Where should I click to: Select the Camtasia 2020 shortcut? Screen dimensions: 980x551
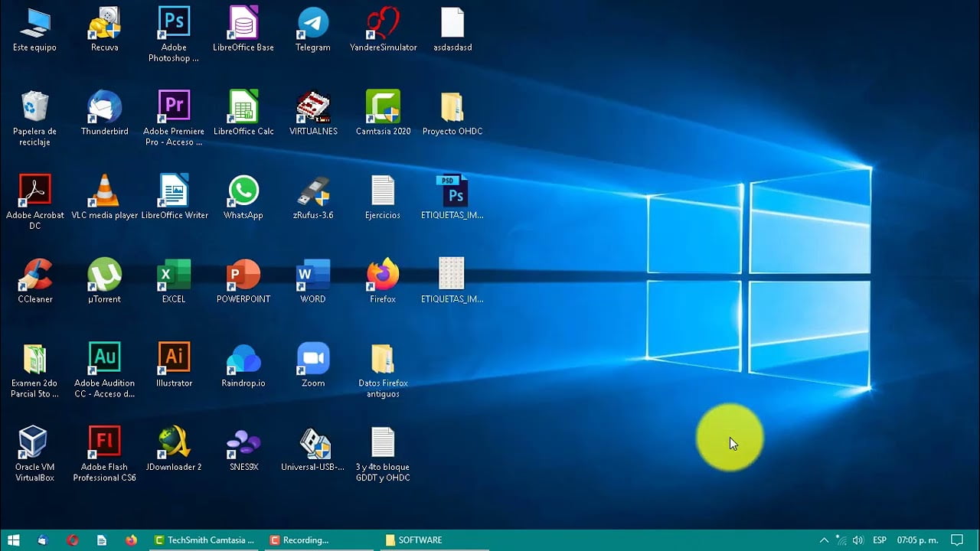[x=383, y=113]
